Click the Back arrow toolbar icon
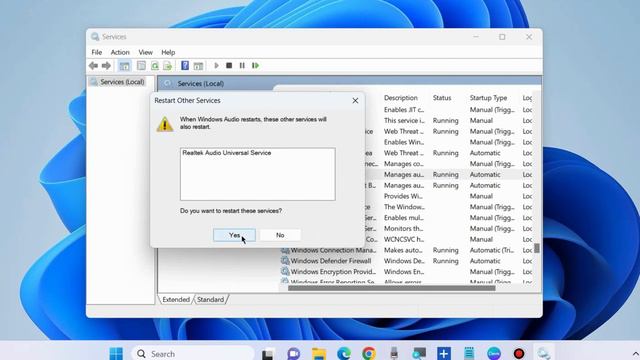The image size is (640, 360). click(x=93, y=66)
